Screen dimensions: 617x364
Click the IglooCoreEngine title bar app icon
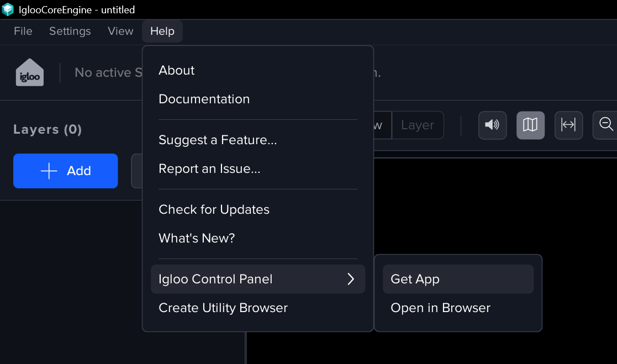tap(8, 9)
